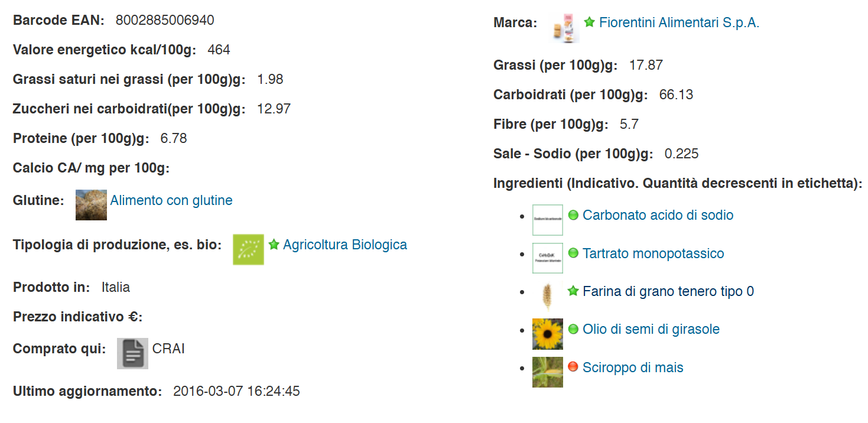Click the document icon next to CRAI
This screenshot has width=868, height=423.
tap(132, 353)
